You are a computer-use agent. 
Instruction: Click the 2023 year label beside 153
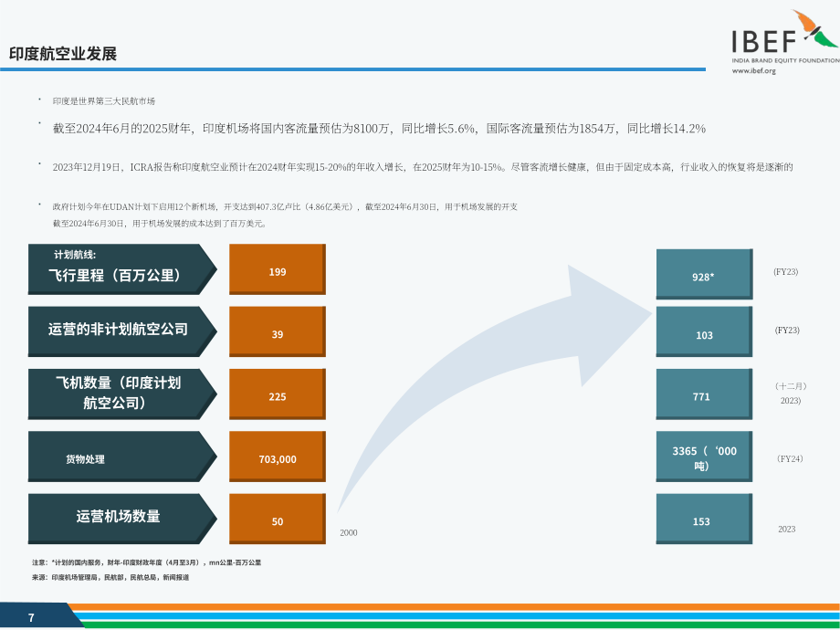pyautogui.click(x=786, y=530)
